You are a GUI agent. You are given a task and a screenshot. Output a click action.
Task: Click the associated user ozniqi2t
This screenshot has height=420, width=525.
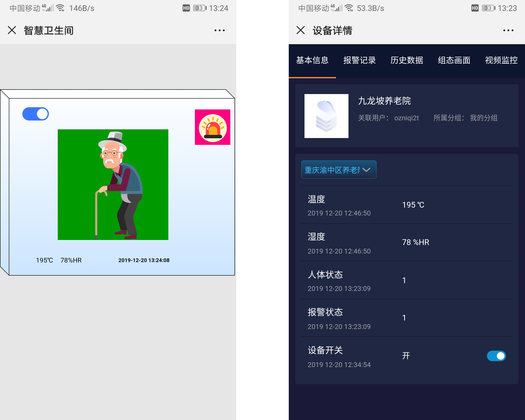pyautogui.click(x=406, y=118)
